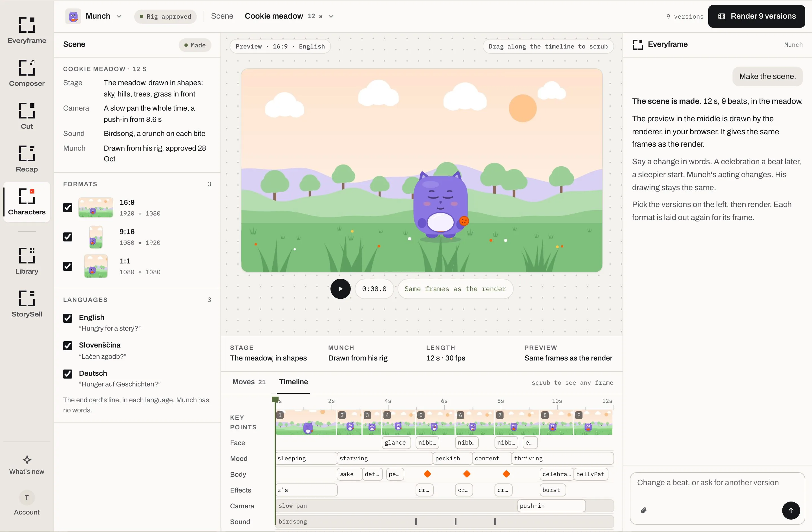Image resolution: width=812 pixels, height=532 pixels.
Task: Click the bellyPat body clip
Action: tap(591, 474)
